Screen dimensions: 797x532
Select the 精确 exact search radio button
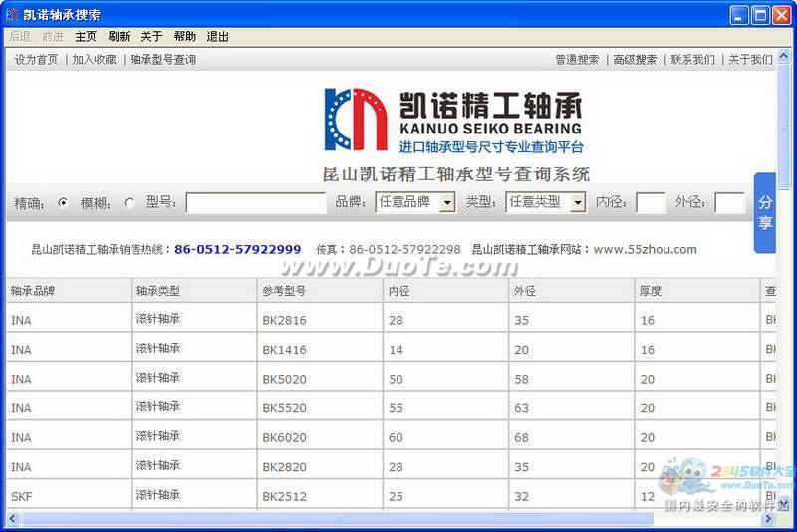63,203
